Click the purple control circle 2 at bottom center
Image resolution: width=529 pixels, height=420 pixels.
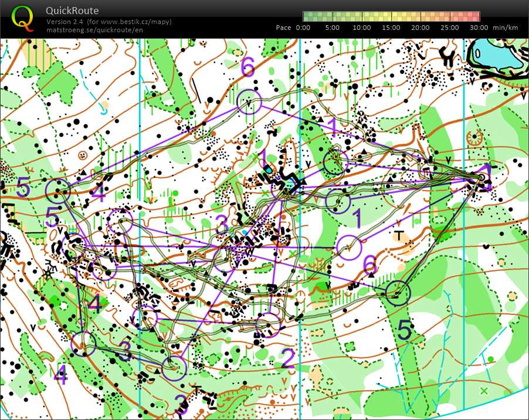coord(269,324)
